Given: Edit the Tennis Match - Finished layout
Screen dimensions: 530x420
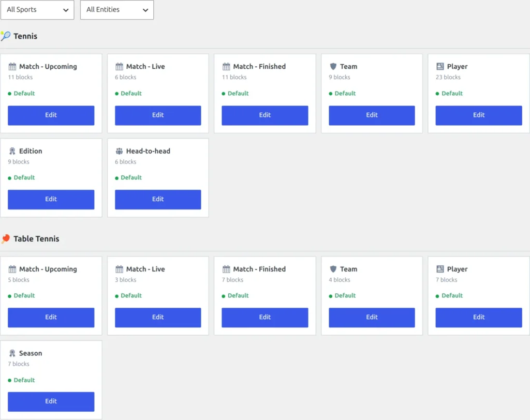Looking at the screenshot, I should 265,115.
